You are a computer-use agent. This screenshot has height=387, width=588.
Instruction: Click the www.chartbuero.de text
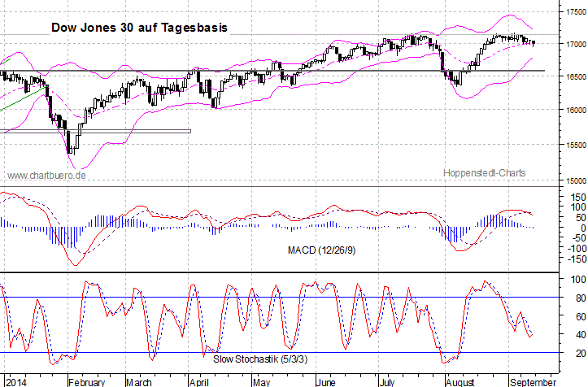[46, 176]
